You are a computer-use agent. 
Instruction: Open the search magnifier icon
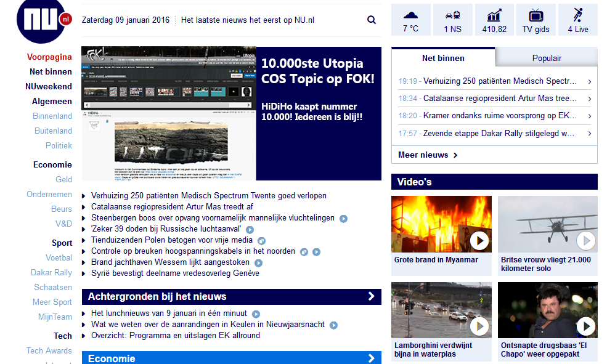pos(371,20)
